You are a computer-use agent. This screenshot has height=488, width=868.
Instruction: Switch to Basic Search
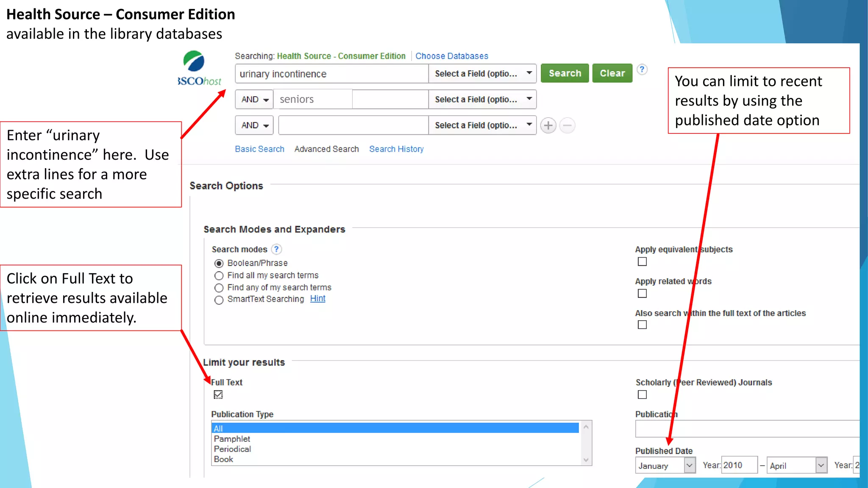click(259, 149)
